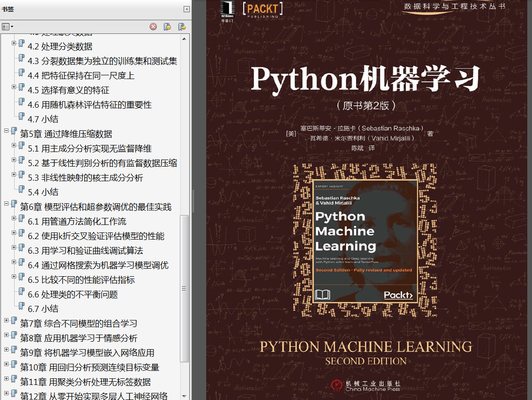Image resolution: width=532 pixels, height=400 pixels.
Task: Expand 5.1 用主成分分析实现无监督降维
Action: tap(14, 145)
